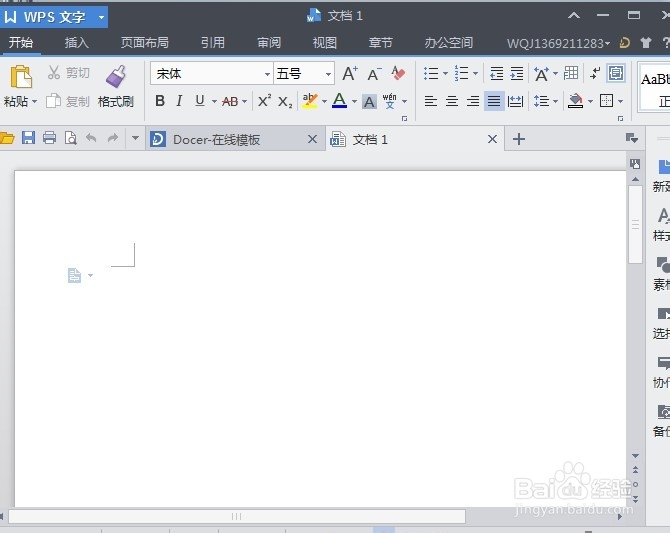The width and height of the screenshot is (670, 533).
Task: Open the 引用 tab
Action: point(212,43)
